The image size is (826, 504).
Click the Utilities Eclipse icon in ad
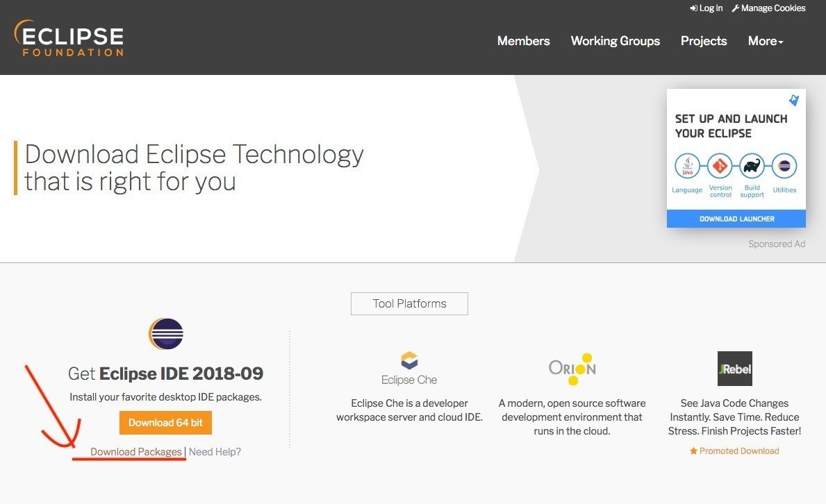[x=784, y=167]
